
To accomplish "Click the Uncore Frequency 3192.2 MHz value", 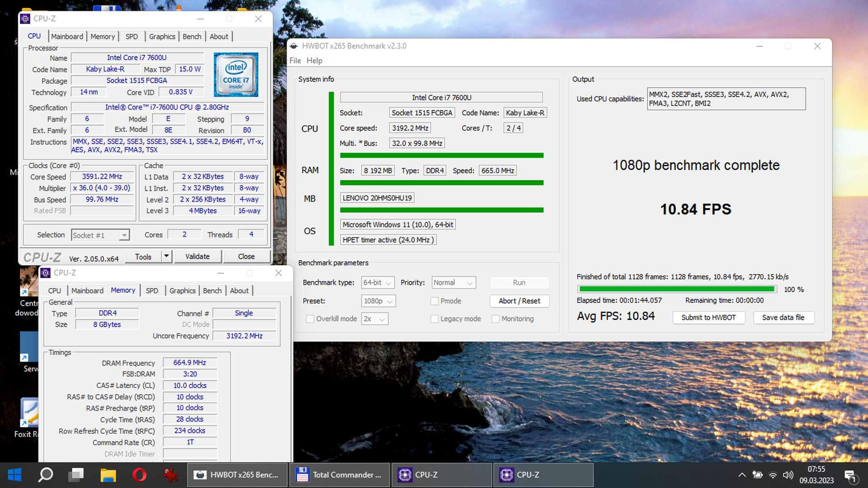I will (244, 336).
